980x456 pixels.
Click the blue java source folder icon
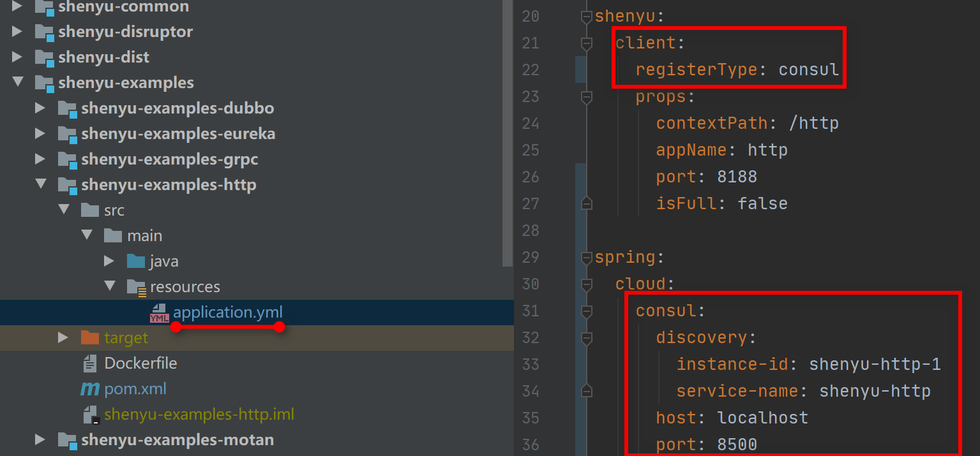pyautogui.click(x=136, y=261)
